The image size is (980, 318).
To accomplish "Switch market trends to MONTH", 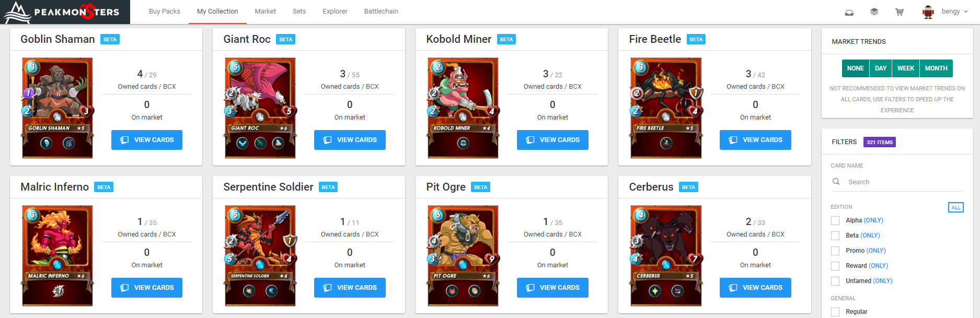I will pos(936,68).
